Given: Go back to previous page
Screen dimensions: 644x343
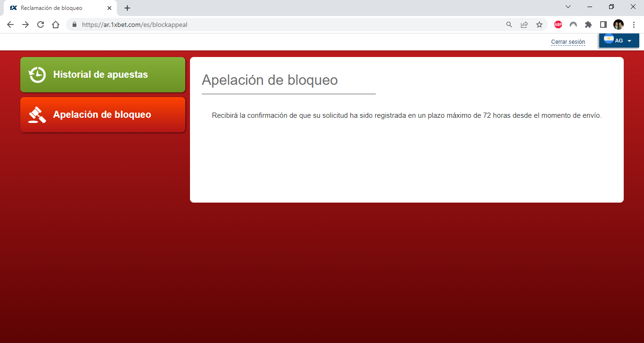Looking at the screenshot, I should (10, 24).
